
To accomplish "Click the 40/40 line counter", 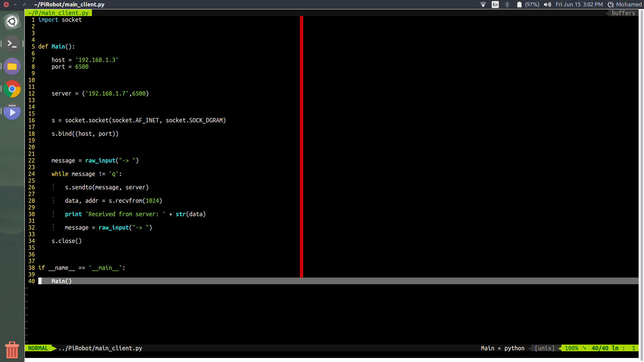I will (x=600, y=348).
